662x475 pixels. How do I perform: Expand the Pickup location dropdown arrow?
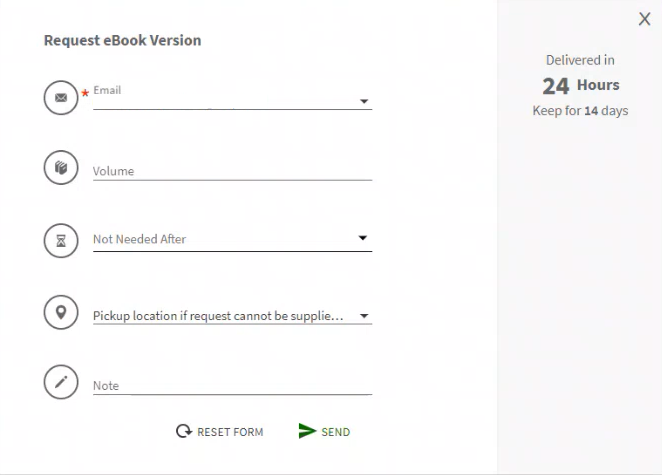pos(364,317)
